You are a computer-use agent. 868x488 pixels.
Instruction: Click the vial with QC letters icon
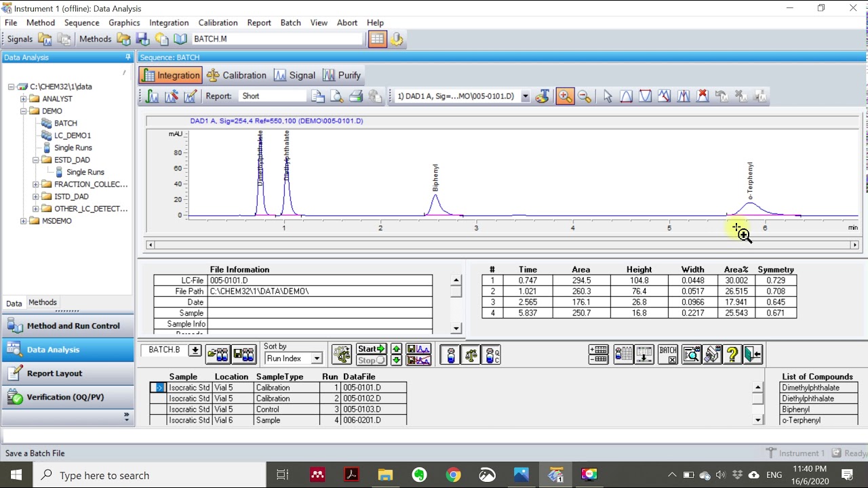pos(492,354)
